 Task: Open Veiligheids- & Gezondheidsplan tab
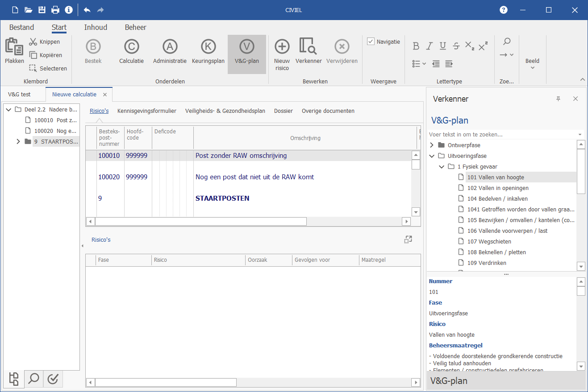tap(225, 111)
